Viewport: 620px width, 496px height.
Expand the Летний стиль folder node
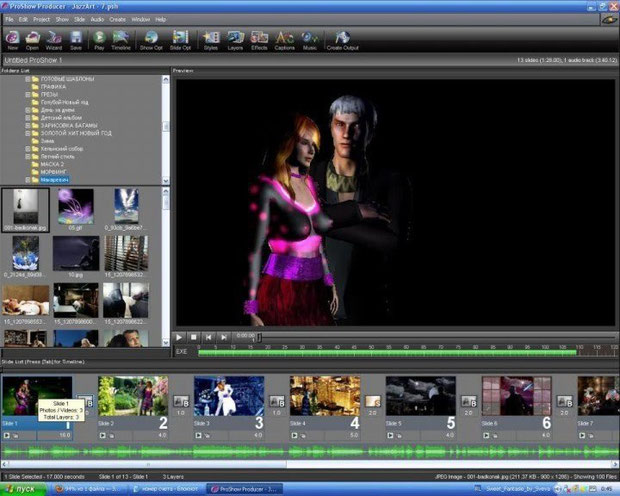(28, 157)
